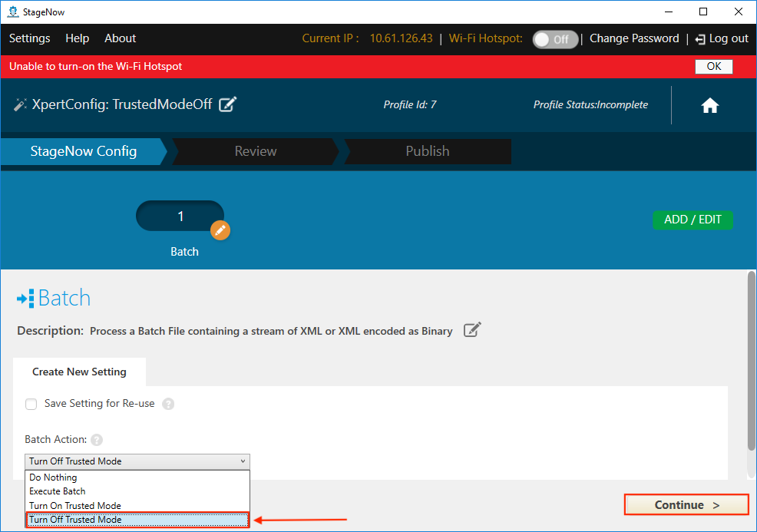The width and height of the screenshot is (757, 532).
Task: Click the home icon
Action: tap(709, 106)
